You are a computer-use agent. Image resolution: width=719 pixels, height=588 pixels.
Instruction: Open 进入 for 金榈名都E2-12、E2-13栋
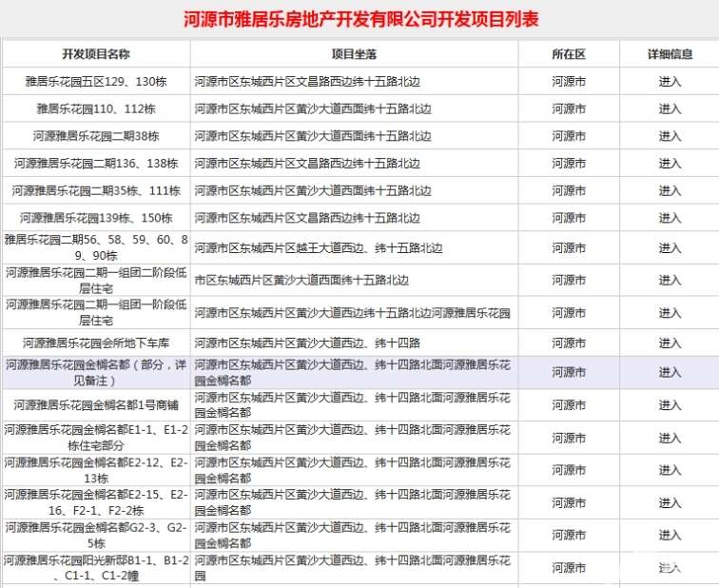click(670, 470)
